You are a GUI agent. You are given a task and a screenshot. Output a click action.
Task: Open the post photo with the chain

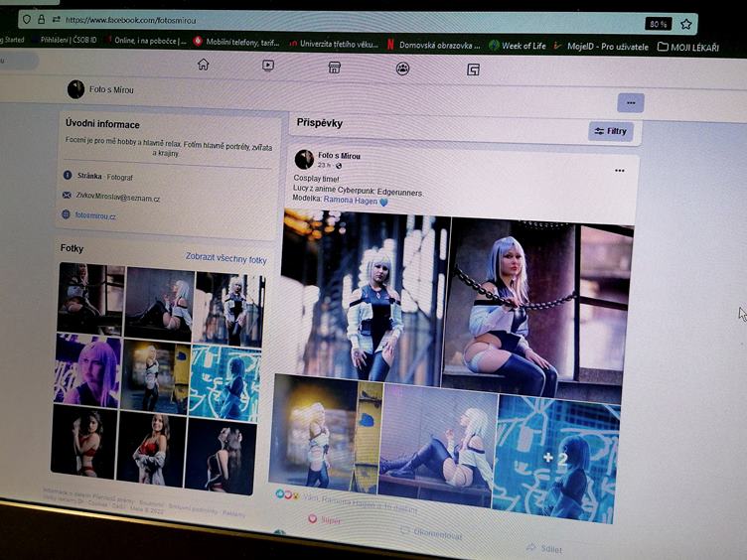[536, 311]
